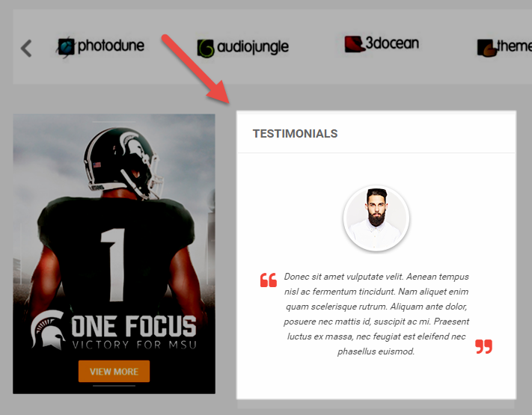Click the VICTORY FOR MSU subtitle
Viewport: 532px width, 415px height.
coord(135,345)
